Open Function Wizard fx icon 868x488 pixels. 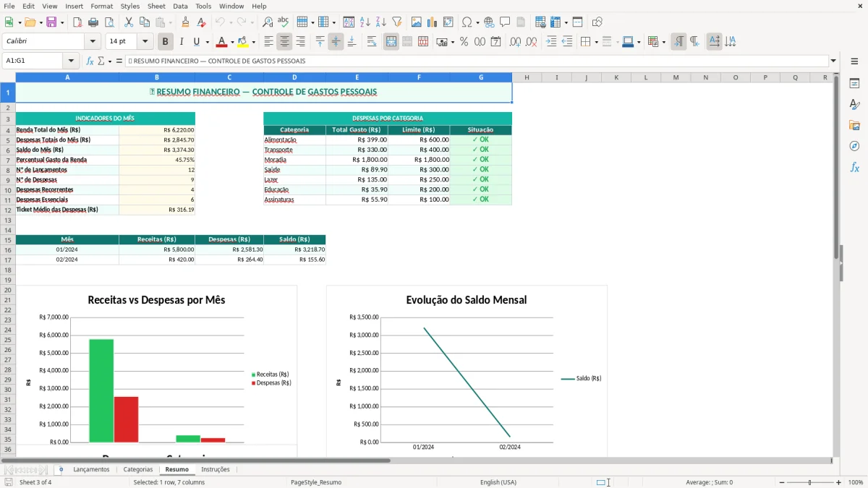(x=90, y=61)
